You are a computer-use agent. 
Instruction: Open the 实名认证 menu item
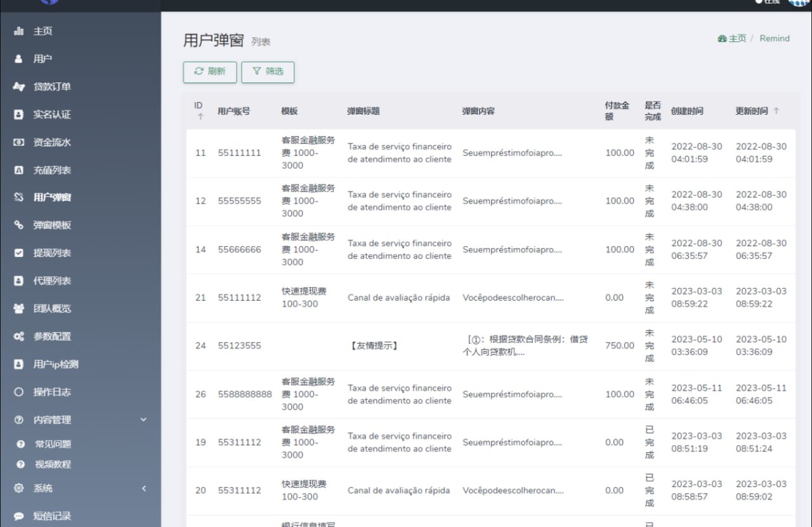point(52,115)
